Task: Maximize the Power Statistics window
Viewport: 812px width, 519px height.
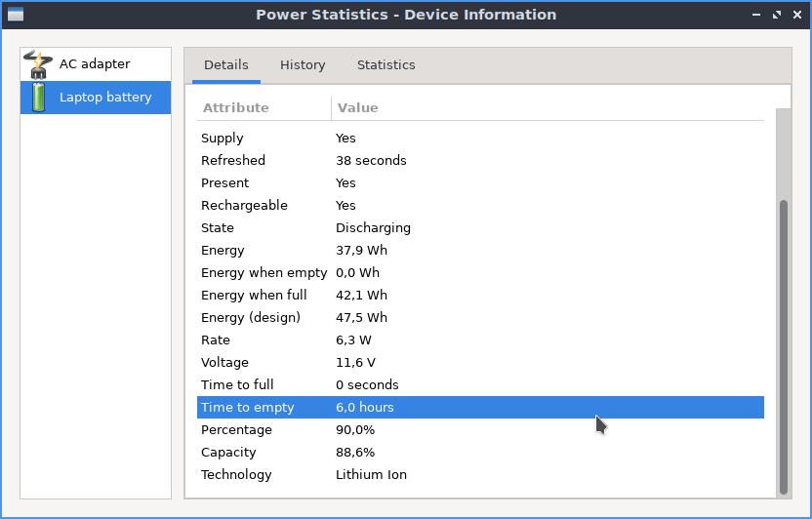Action: [x=777, y=15]
